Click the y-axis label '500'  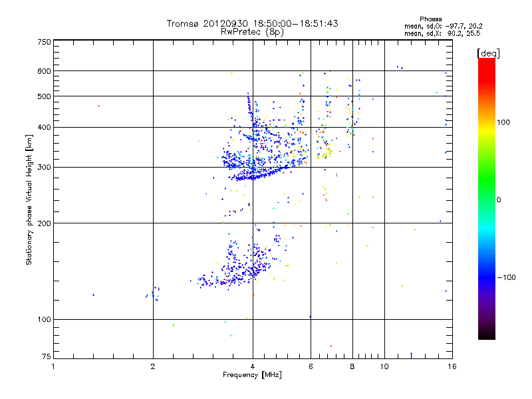45,96
